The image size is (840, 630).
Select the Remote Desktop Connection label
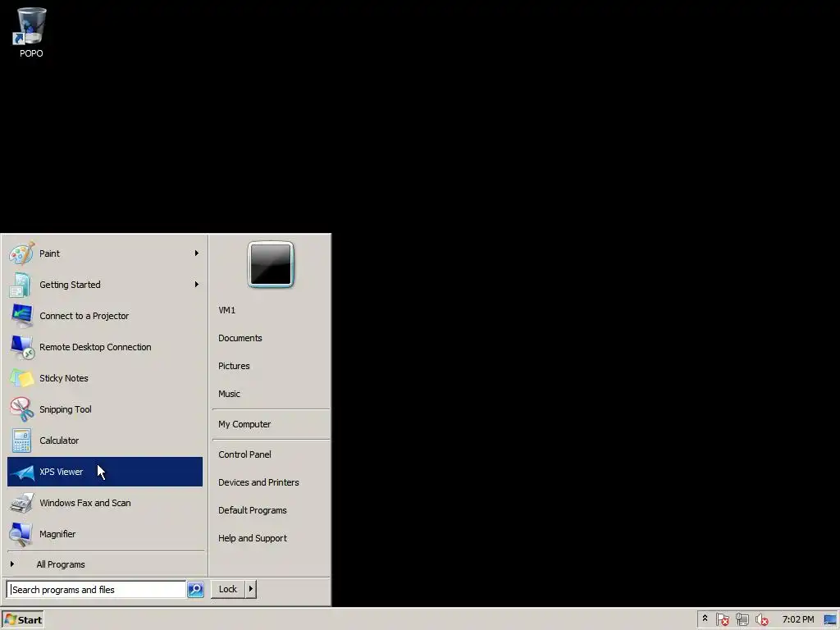click(x=95, y=347)
